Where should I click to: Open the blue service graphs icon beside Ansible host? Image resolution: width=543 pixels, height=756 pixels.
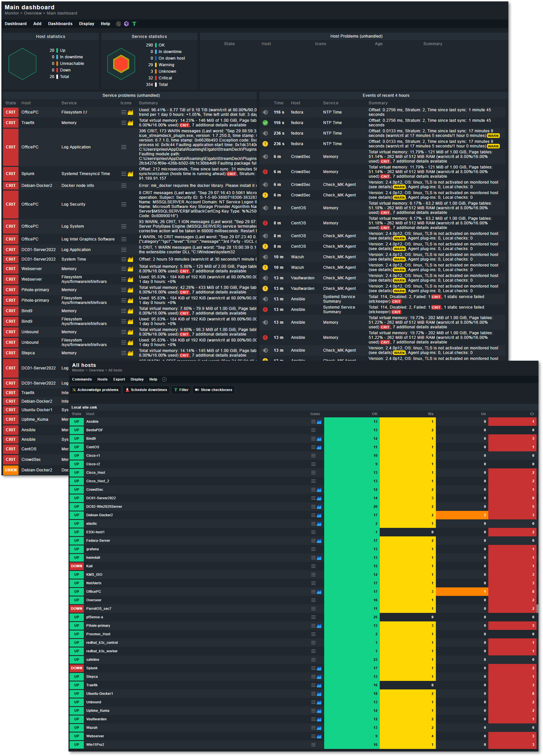[x=319, y=421]
